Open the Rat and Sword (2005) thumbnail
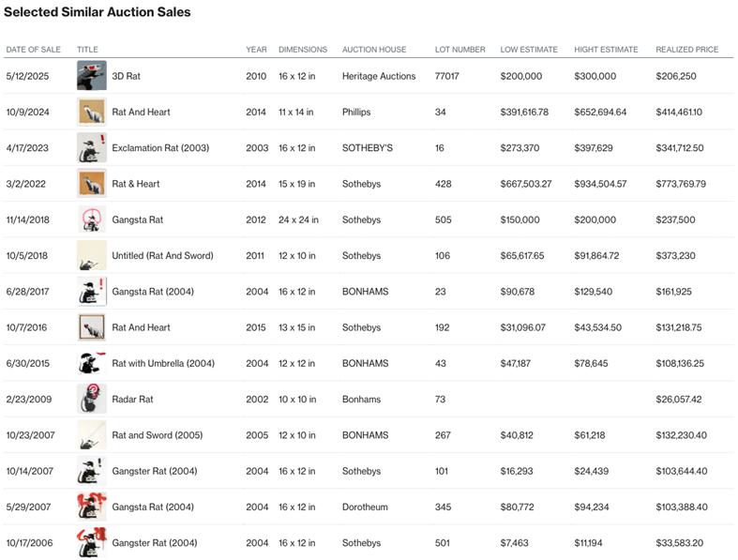This screenshot has height=560, width=738. click(x=92, y=435)
